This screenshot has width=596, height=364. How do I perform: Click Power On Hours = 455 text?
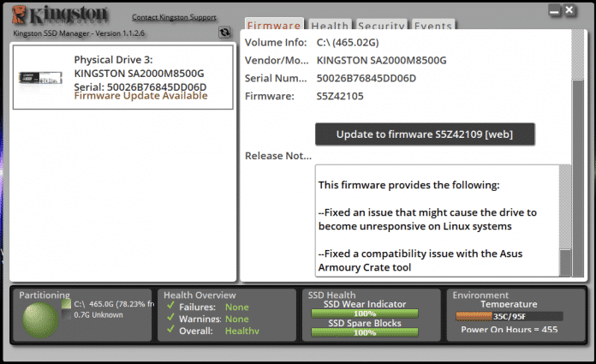(x=509, y=330)
